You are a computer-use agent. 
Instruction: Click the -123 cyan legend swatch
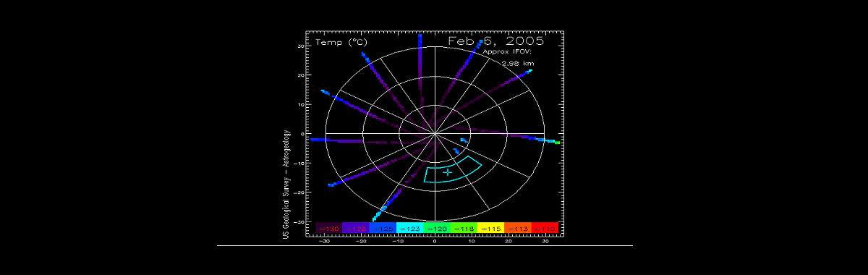click(409, 228)
